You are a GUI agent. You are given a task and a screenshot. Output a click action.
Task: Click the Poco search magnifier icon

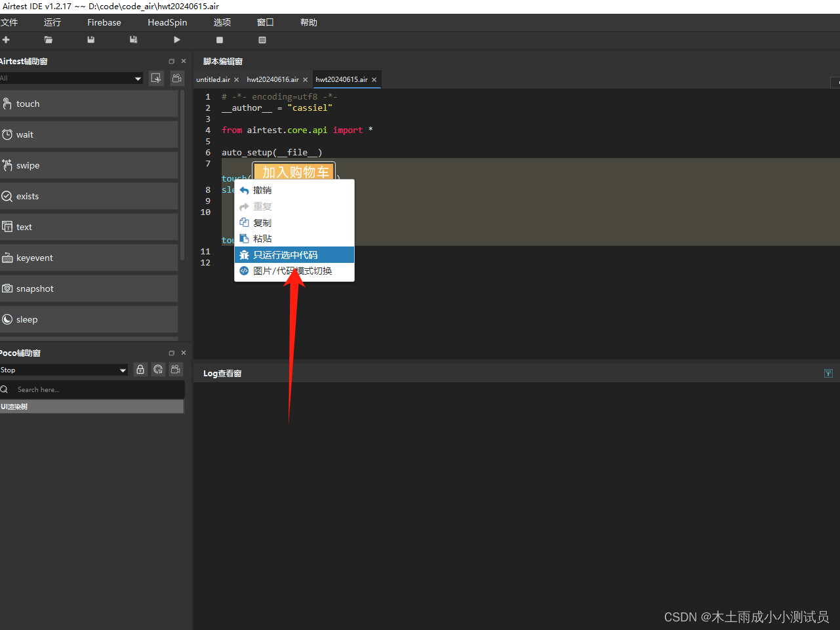[5, 389]
